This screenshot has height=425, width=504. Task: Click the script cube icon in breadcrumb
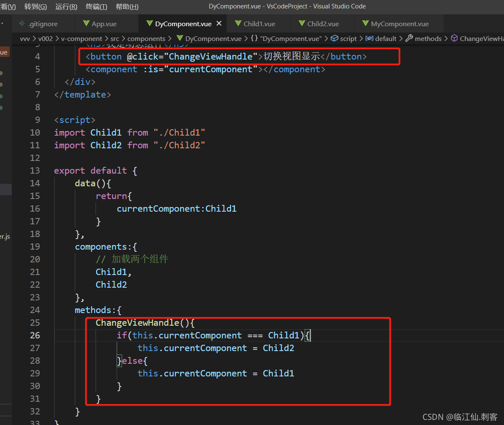tap(334, 38)
